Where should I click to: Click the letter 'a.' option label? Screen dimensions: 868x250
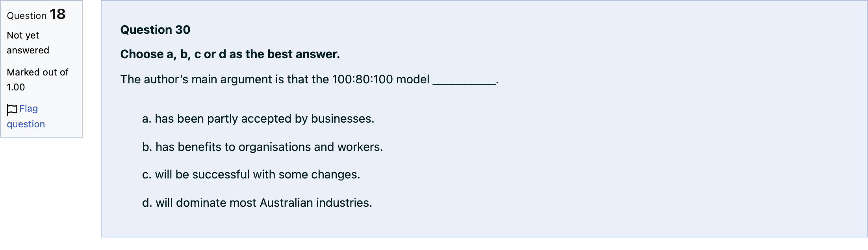point(147,119)
